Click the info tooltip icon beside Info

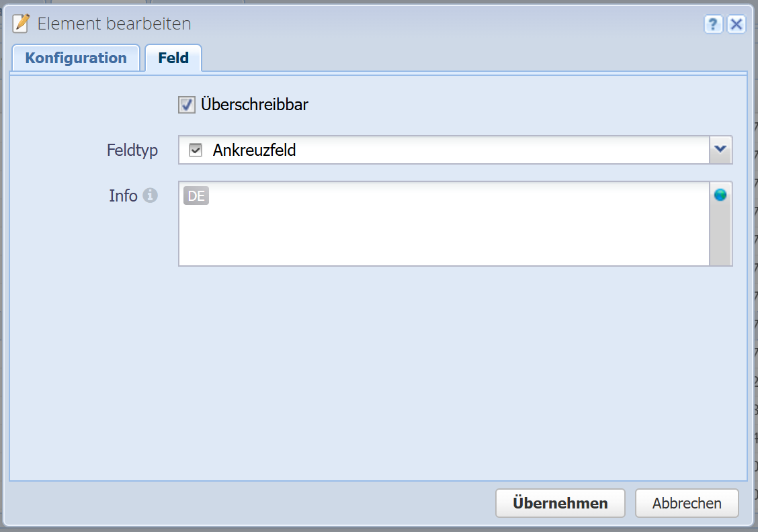coord(151,195)
